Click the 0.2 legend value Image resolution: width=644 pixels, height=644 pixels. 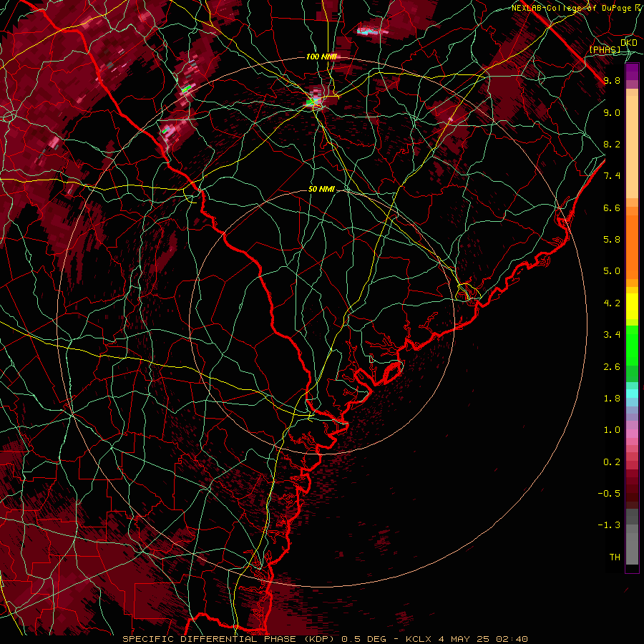tap(612, 462)
